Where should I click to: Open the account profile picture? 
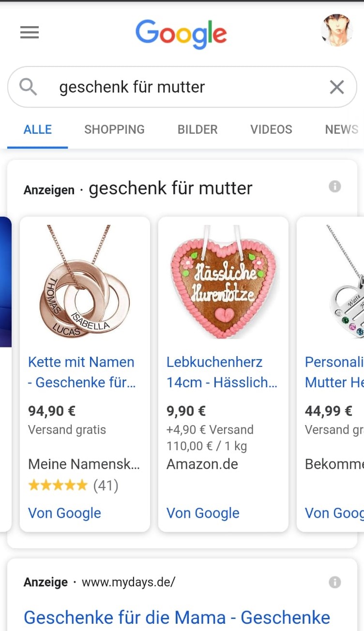point(336,31)
